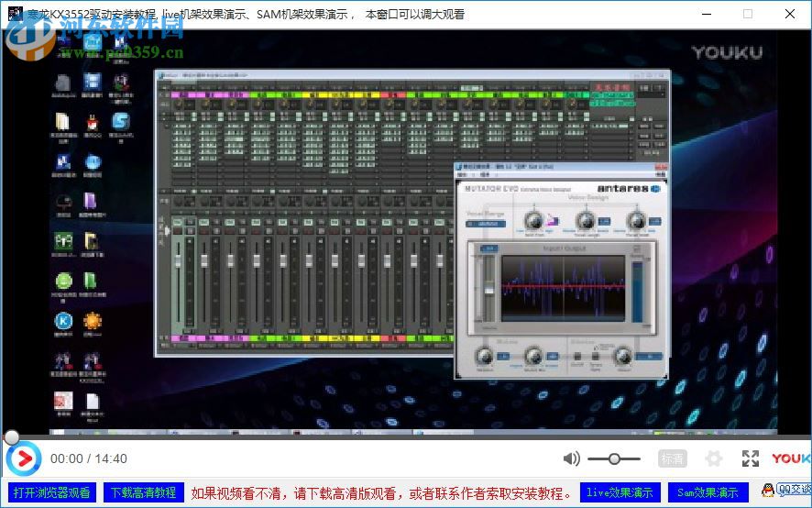Click the playback progress handle at video start
This screenshot has width=812, height=508.
[x=11, y=437]
